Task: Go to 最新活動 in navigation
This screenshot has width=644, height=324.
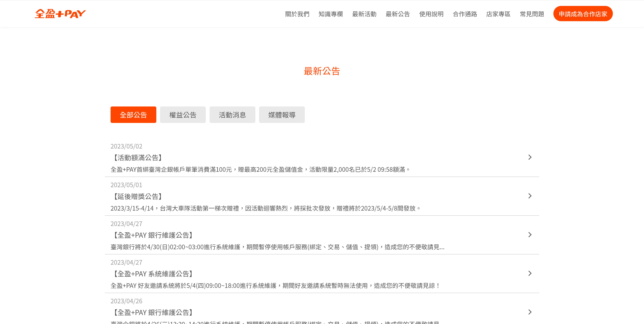Action: (x=364, y=14)
